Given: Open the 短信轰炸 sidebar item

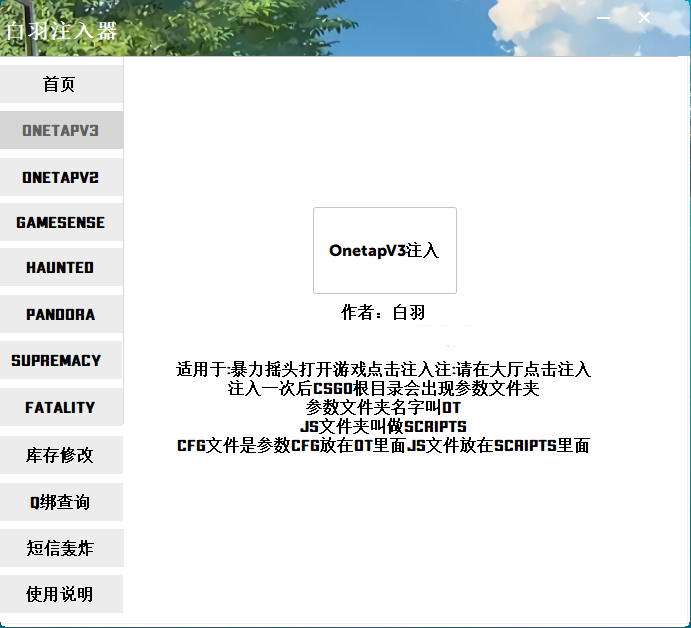Looking at the screenshot, I should [61, 548].
